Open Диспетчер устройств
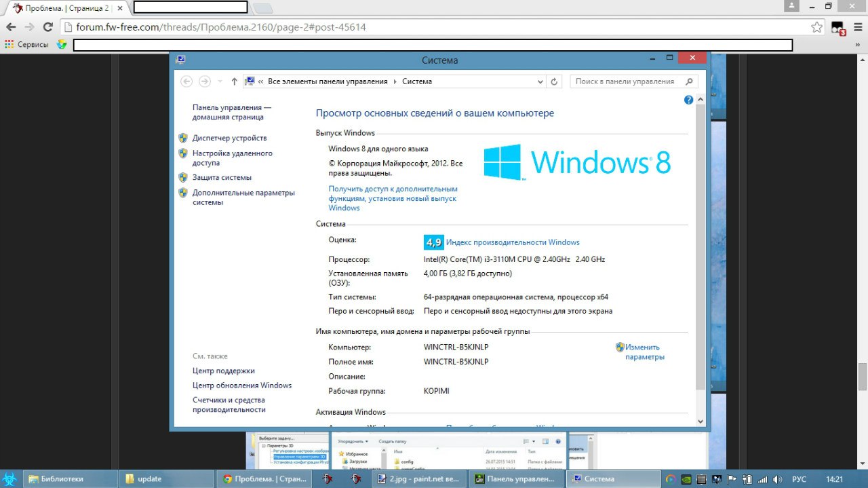Screen dimensions: 868x488 click(x=229, y=138)
